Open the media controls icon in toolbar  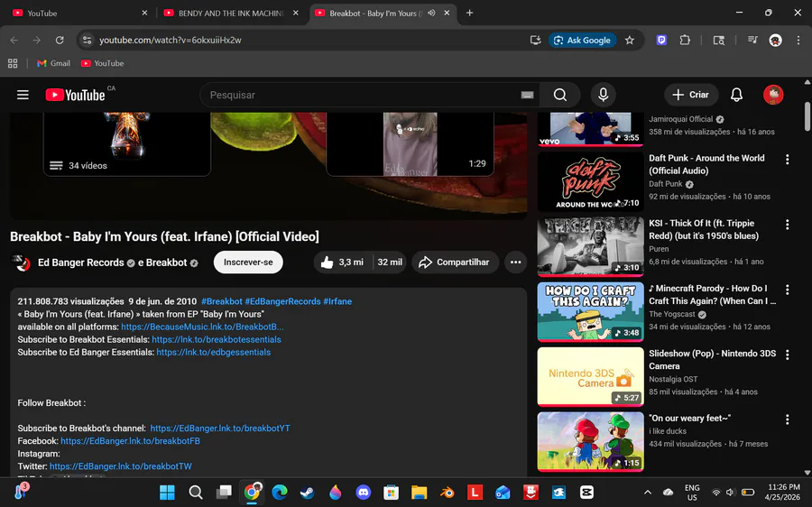752,40
